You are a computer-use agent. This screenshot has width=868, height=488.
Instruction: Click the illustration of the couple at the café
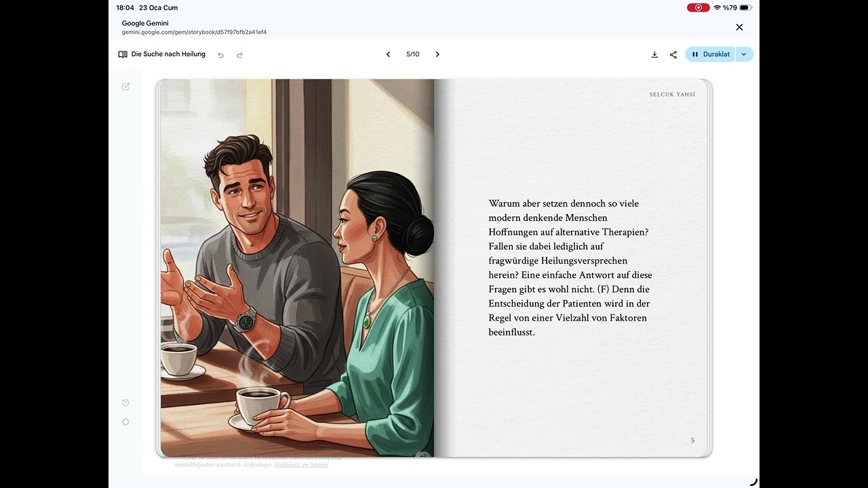[297, 268]
